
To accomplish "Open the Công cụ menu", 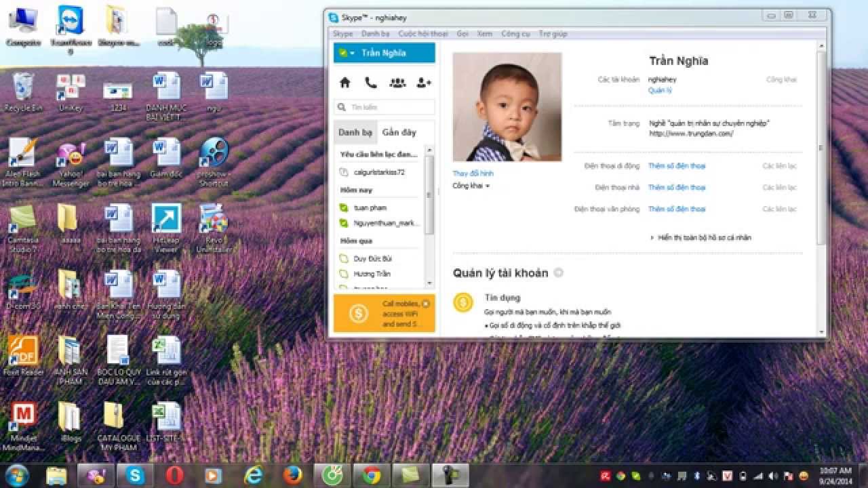I will (515, 33).
